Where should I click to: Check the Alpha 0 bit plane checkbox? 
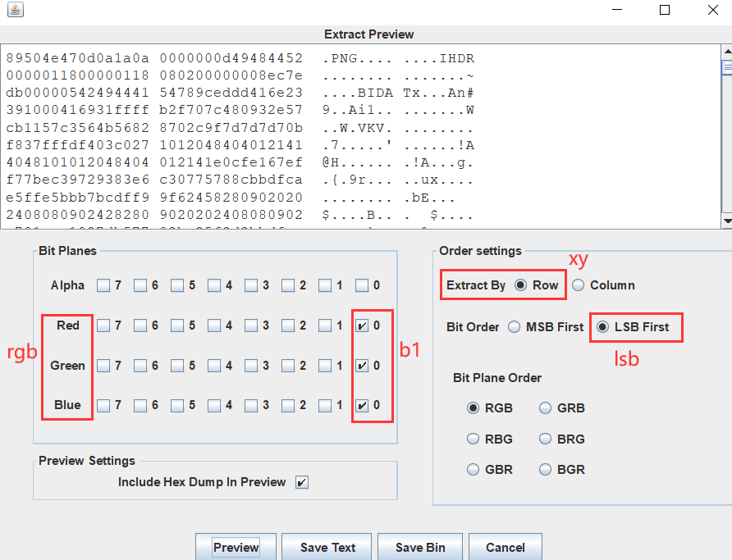[362, 285]
